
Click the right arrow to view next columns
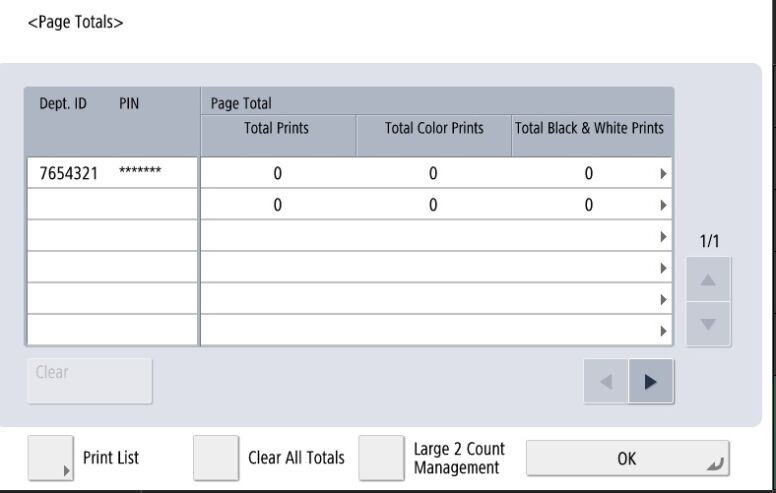[651, 381]
